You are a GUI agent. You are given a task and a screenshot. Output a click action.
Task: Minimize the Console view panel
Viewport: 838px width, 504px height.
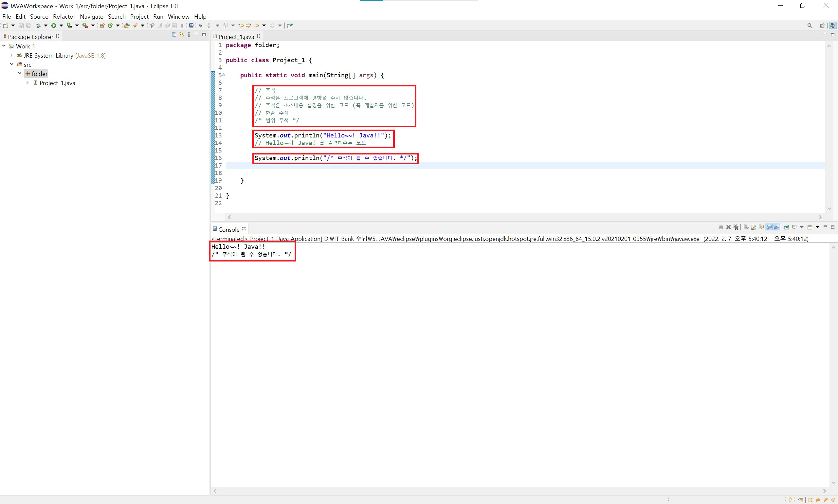(x=825, y=226)
